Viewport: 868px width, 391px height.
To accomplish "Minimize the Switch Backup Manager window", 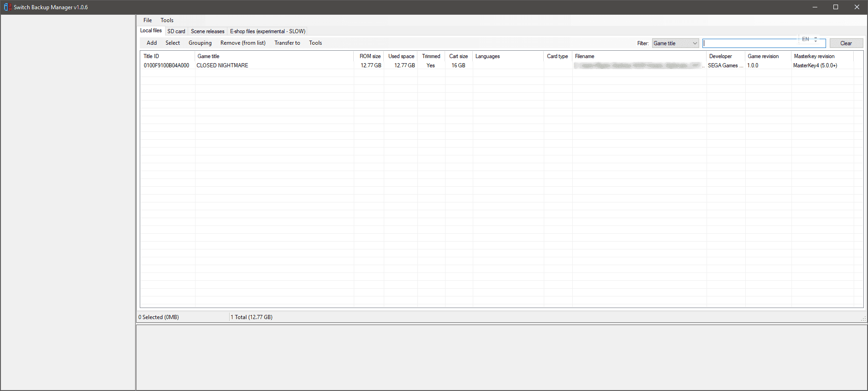I will [815, 7].
